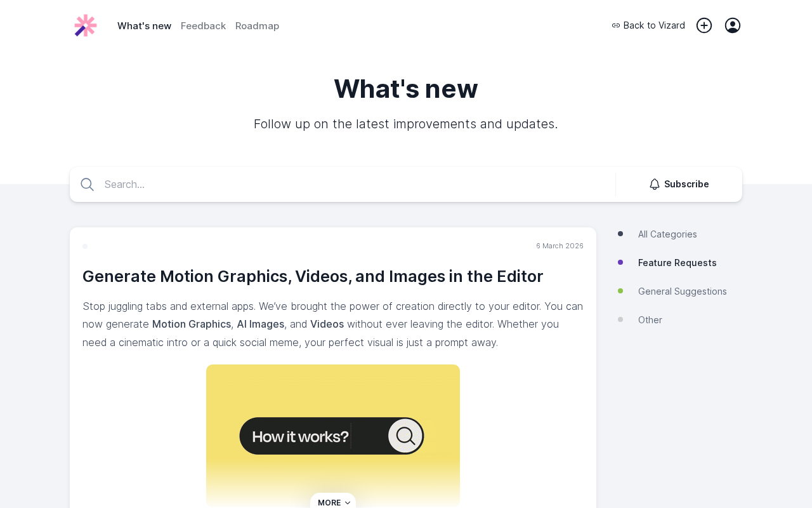Click the link icon beside Back to Vizard
812x508 pixels.
pos(616,25)
